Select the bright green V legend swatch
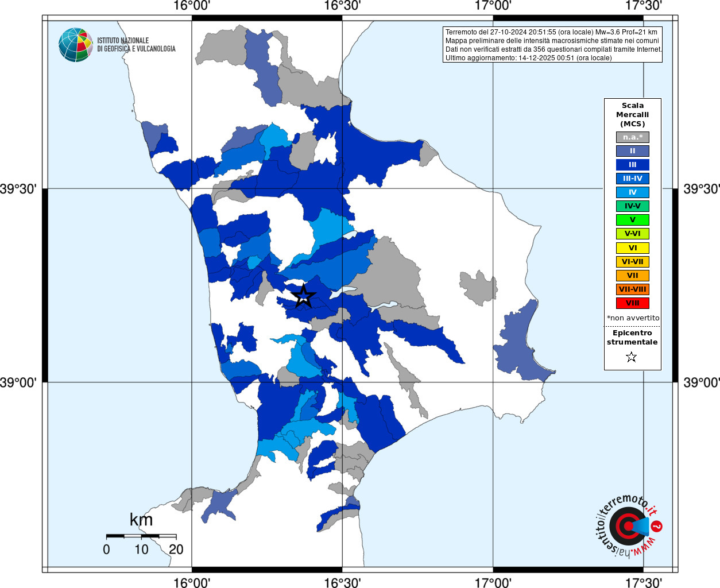Viewport: 720px width, 588px height. tap(633, 220)
